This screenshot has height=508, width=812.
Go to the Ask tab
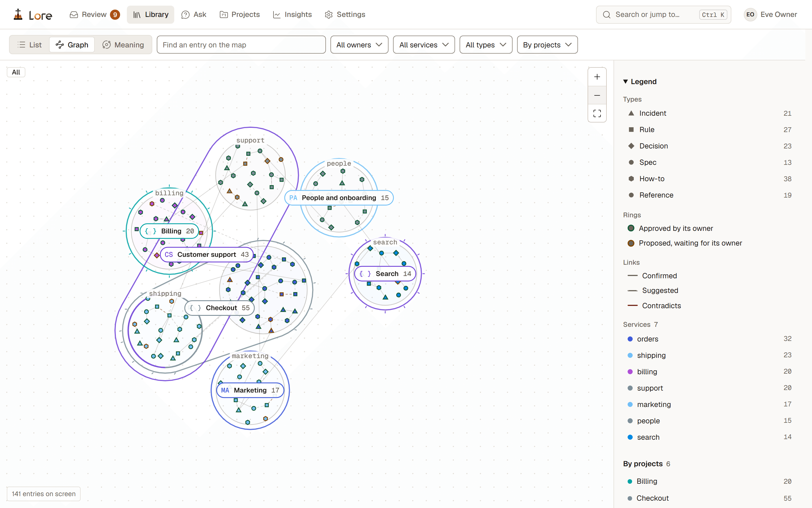click(x=194, y=14)
